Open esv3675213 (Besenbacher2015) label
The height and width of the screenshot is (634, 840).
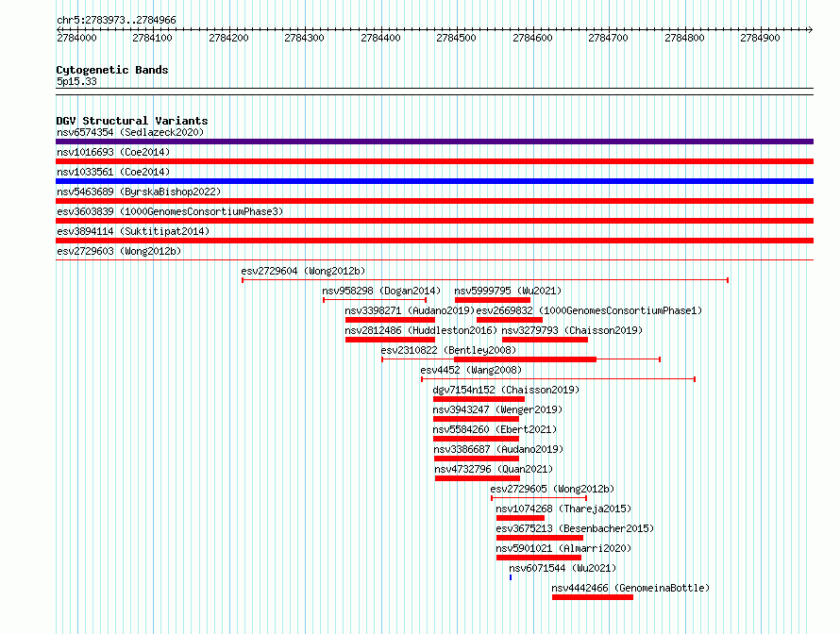[575, 528]
